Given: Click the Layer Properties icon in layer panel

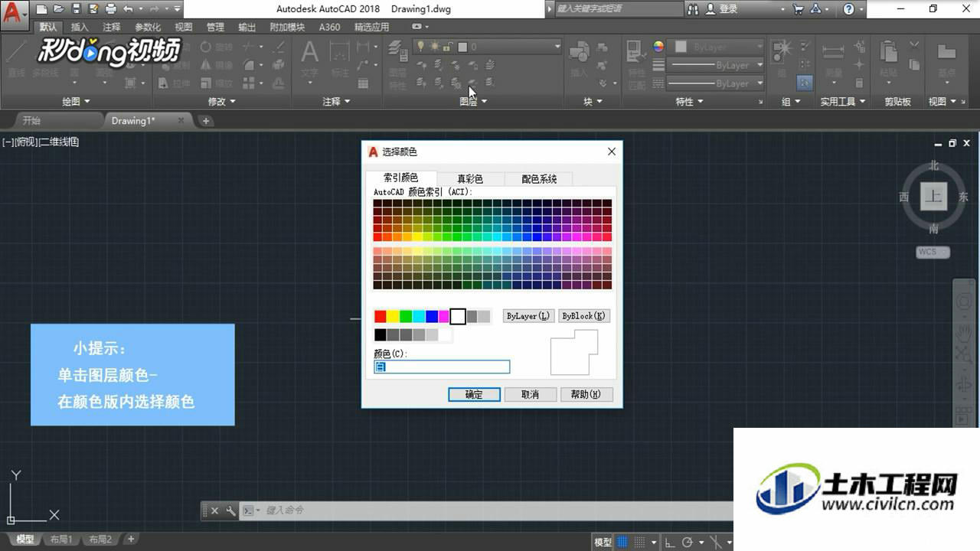Looking at the screenshot, I should (397, 51).
